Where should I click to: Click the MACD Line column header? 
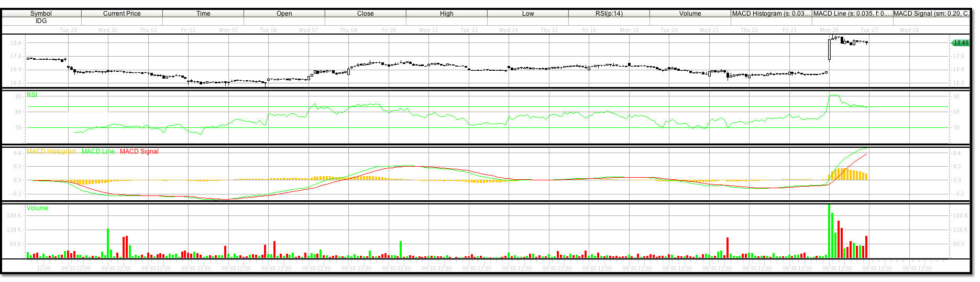(x=852, y=14)
